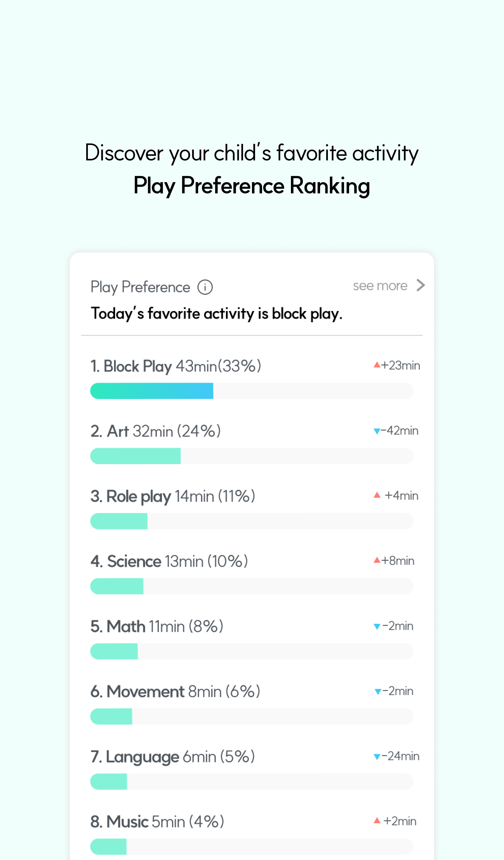Select the 4. Science 13min entry
This screenshot has width=504, height=860.
click(x=169, y=561)
